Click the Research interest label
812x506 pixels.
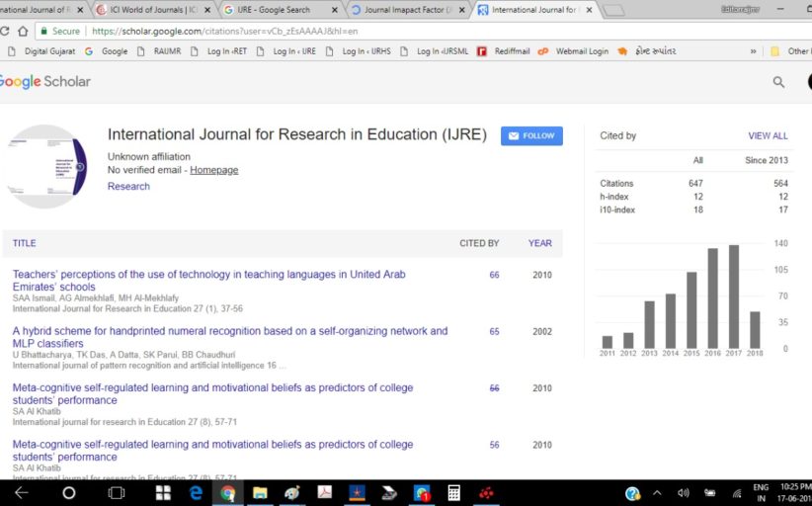click(x=128, y=186)
